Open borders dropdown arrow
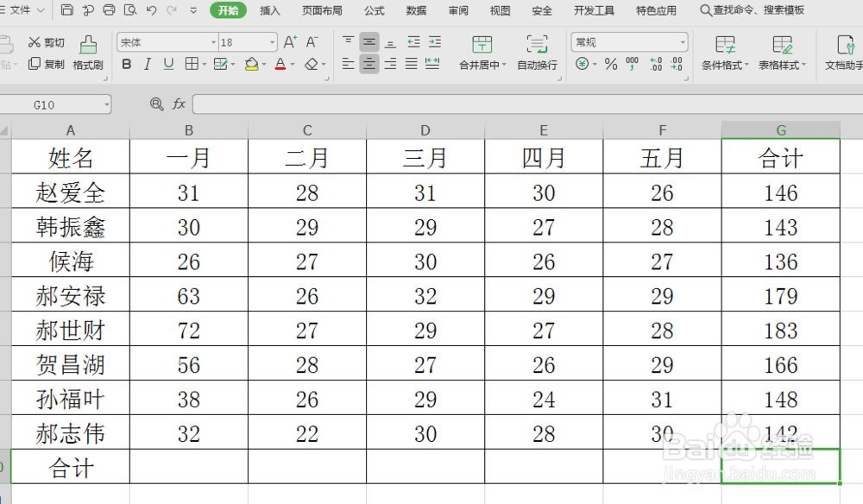Viewport: 863px width, 504px height. click(205, 65)
